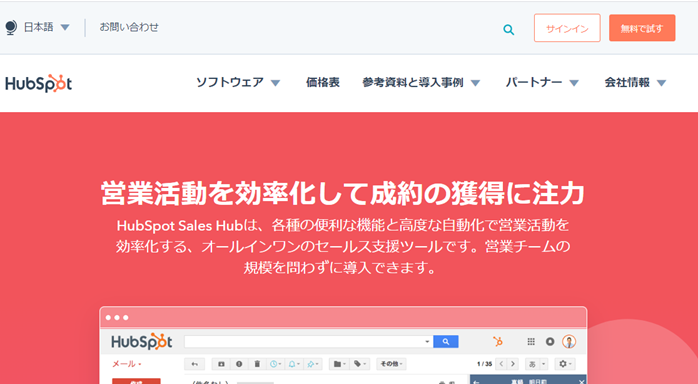
Task: Click the back arrow icon in the mail toolbar
Action: click(195, 364)
